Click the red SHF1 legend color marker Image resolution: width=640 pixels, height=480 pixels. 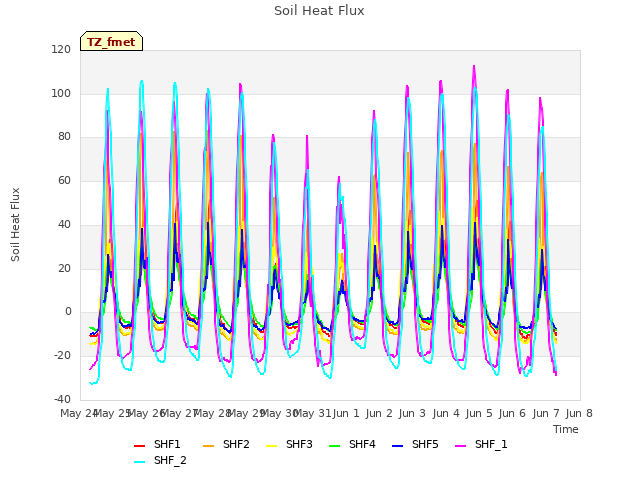click(x=140, y=446)
